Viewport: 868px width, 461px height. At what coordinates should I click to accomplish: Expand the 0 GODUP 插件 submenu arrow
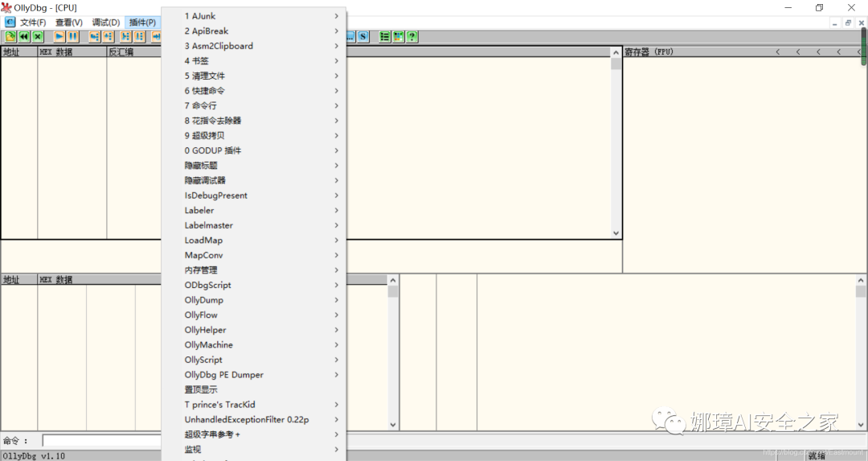tap(337, 150)
